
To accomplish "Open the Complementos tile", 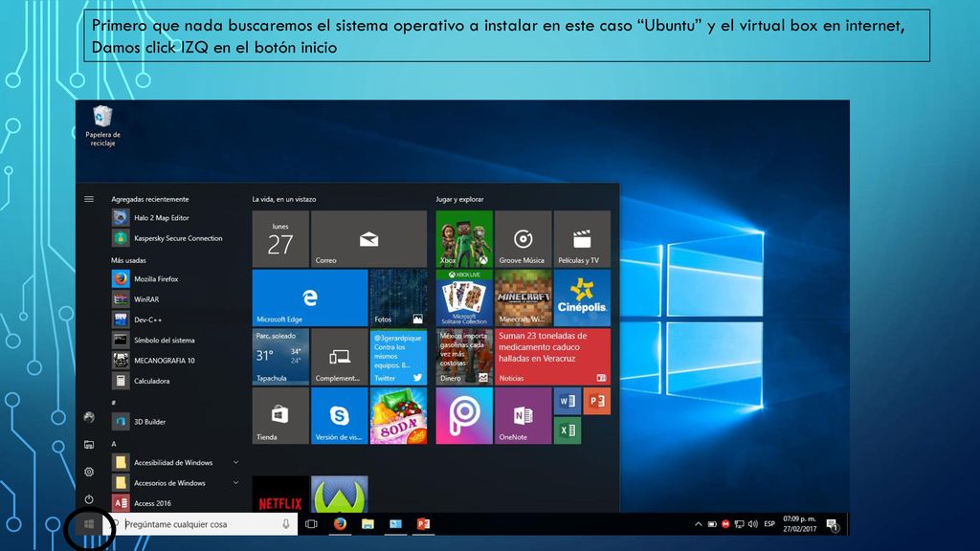I will (340, 357).
